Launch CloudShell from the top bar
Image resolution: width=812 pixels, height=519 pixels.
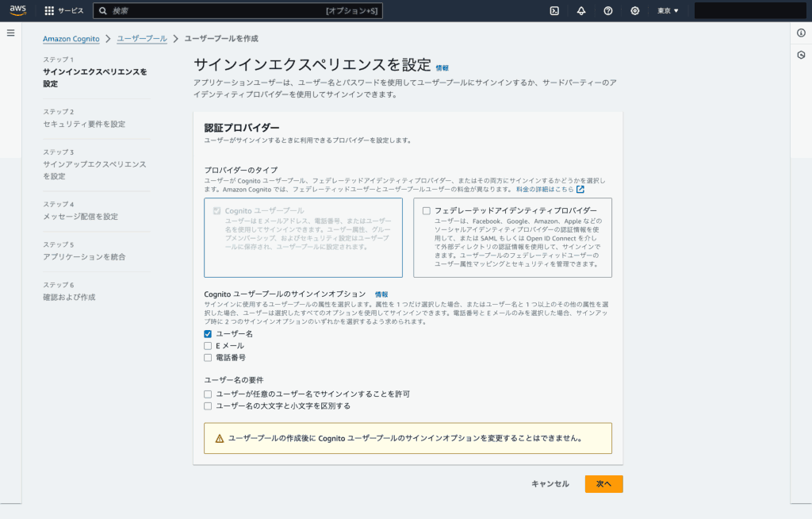click(554, 11)
